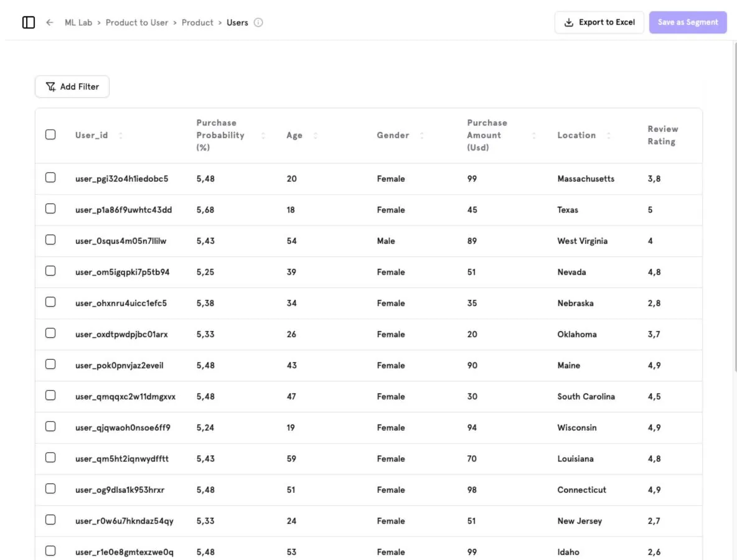Check the row for user_og9dlsa1k953hrxr

click(x=50, y=488)
